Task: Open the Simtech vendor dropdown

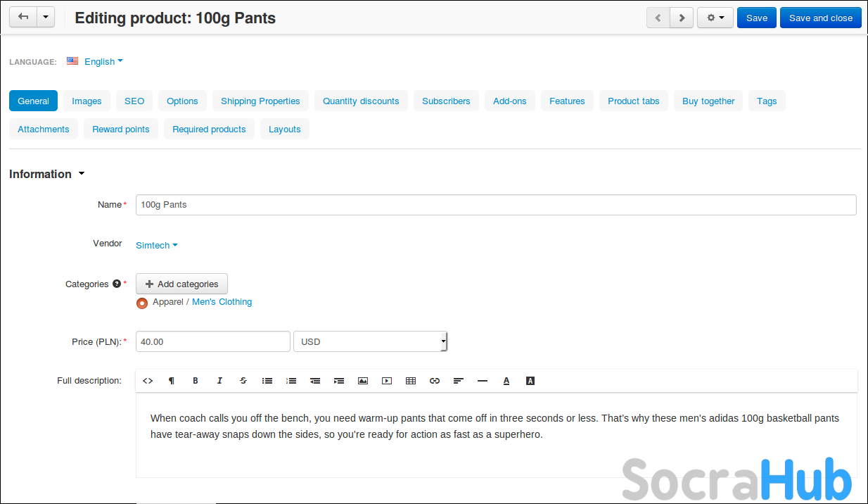Action: pyautogui.click(x=156, y=245)
